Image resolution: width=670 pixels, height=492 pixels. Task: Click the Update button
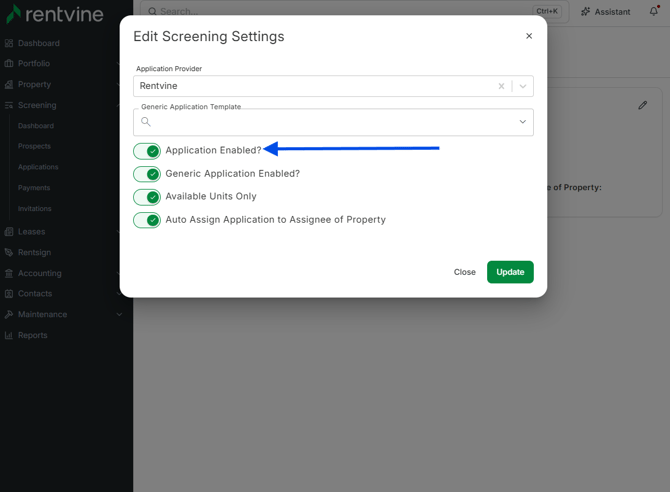pos(510,272)
